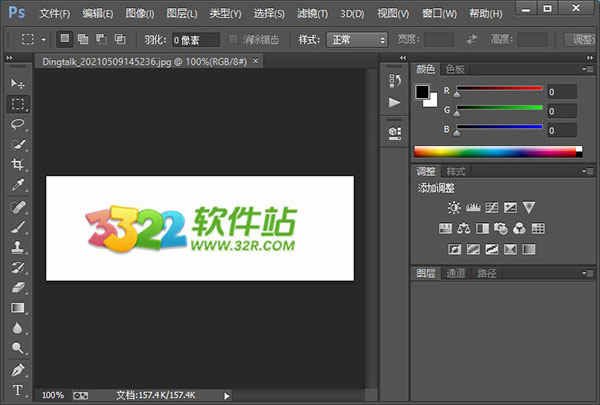The image size is (600, 405).
Task: Add a Brightness/Contrast adjustment
Action: (455, 208)
